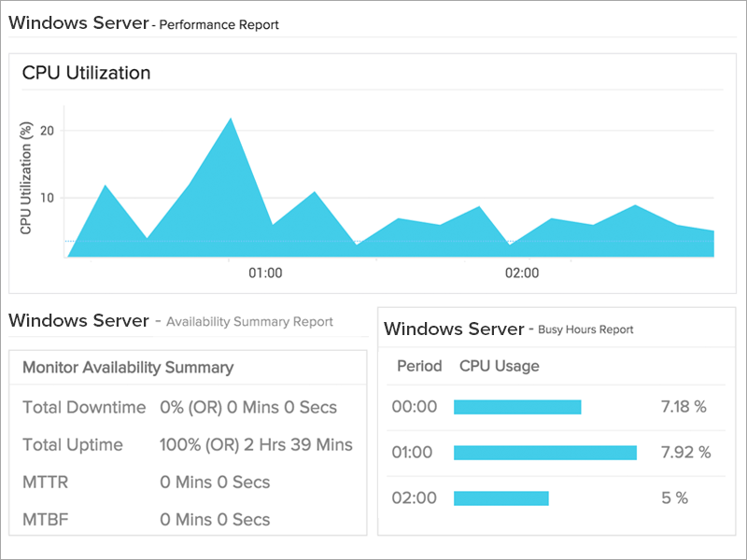
Task: Select the CPU Utilization chart title
Action: [86, 73]
